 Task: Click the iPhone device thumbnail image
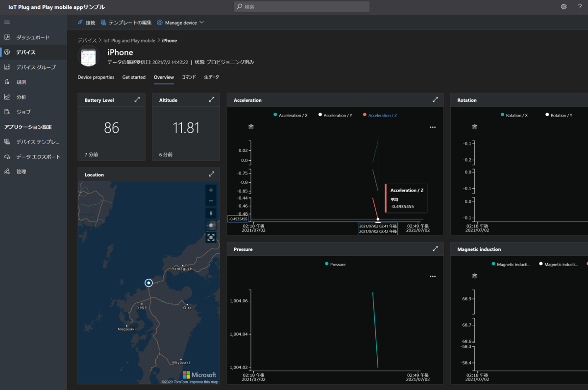click(x=90, y=57)
